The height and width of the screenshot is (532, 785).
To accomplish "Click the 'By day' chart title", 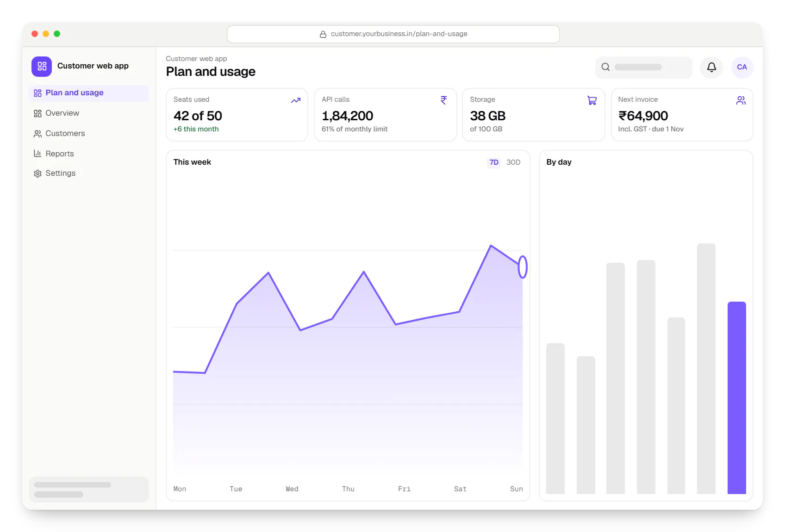I will pos(559,162).
